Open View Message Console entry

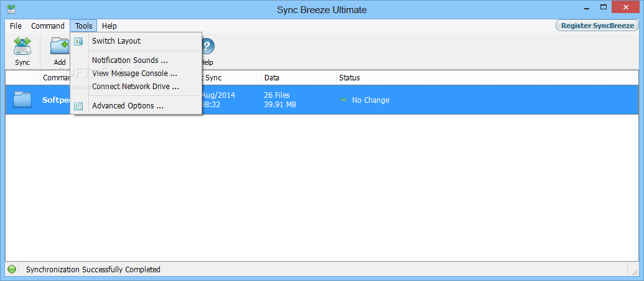click(136, 74)
